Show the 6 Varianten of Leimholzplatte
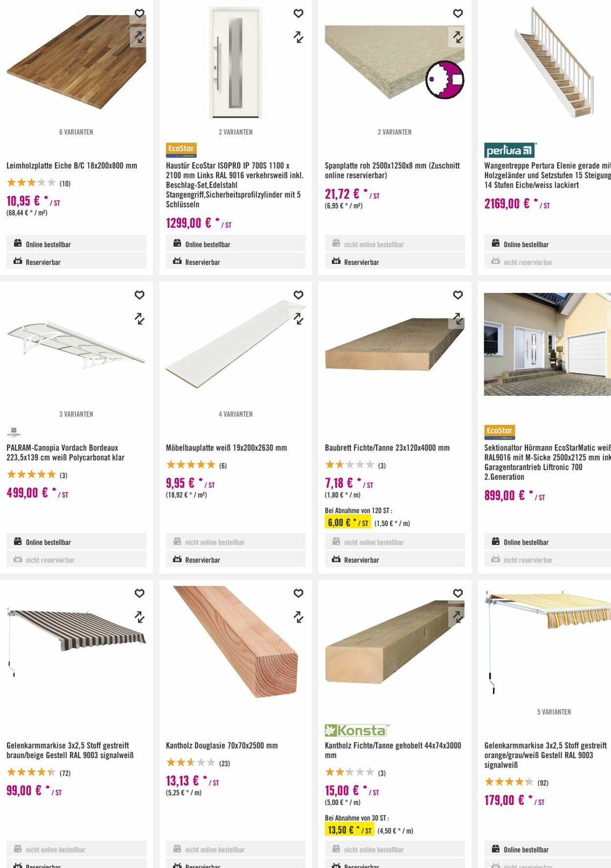The width and height of the screenshot is (611, 868). tap(76, 132)
